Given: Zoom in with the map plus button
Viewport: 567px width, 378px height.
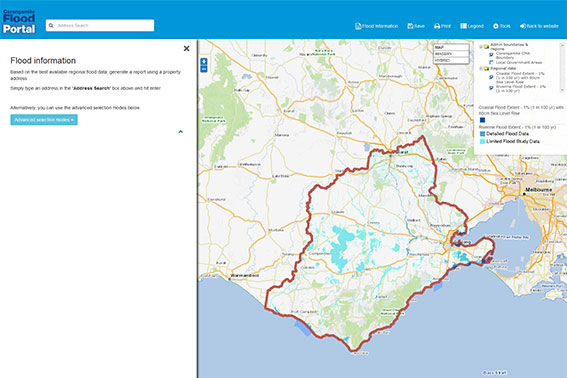Looking at the screenshot, I should 204,62.
